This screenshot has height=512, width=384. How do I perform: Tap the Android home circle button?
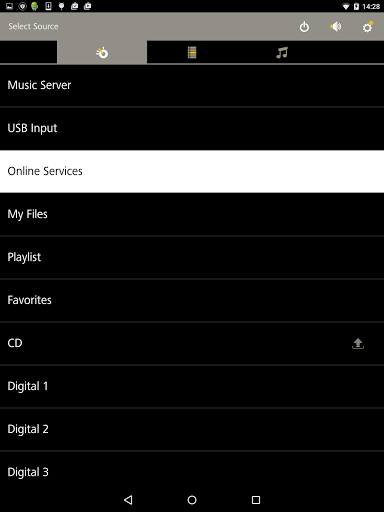click(192, 500)
